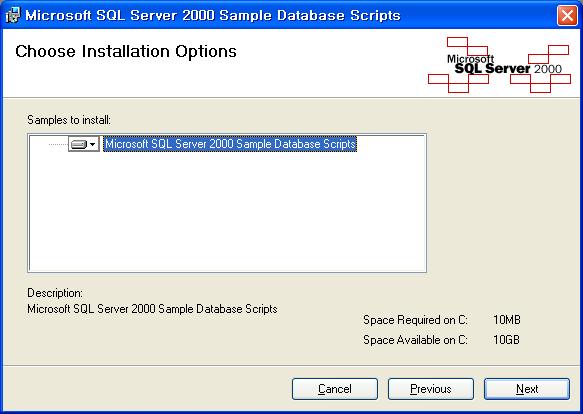The height and width of the screenshot is (414, 583).
Task: Click the dotted tree connector line before the drive icon
Action: coord(58,144)
